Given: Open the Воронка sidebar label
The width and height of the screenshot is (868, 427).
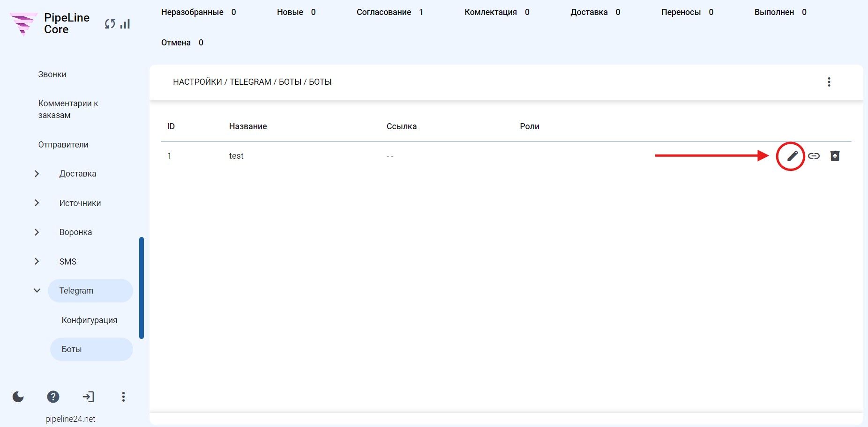Looking at the screenshot, I should [x=75, y=232].
